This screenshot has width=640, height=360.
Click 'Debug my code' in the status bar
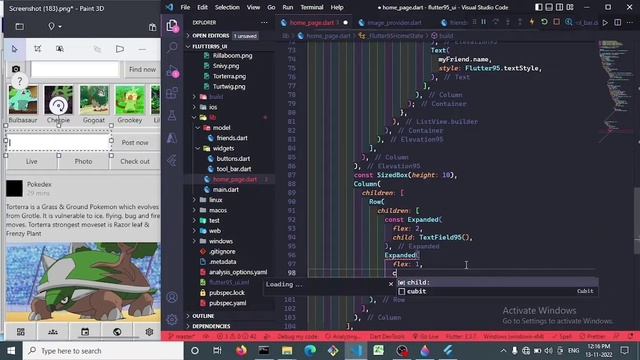click(297, 336)
